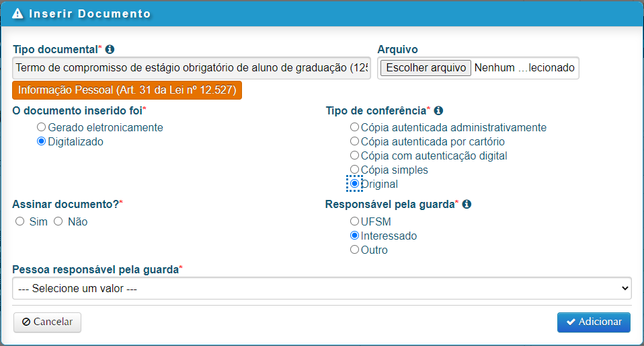Click info icon beside Responsável pela guarda
This screenshot has height=346, width=644.
(x=467, y=204)
